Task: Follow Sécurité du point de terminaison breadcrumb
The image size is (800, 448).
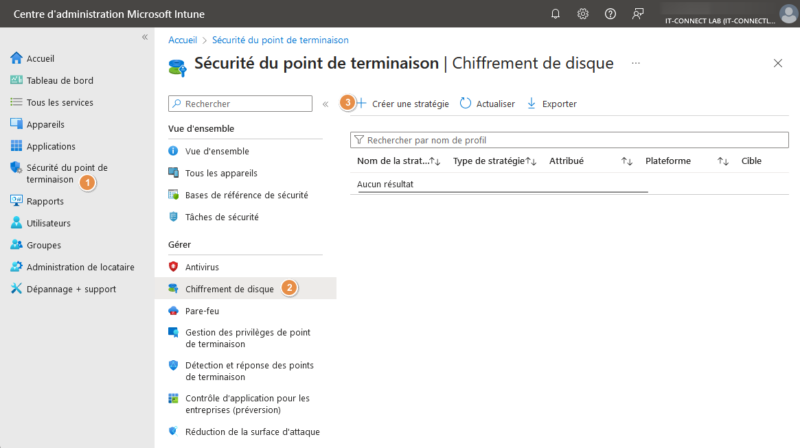Action: pyautogui.click(x=280, y=40)
